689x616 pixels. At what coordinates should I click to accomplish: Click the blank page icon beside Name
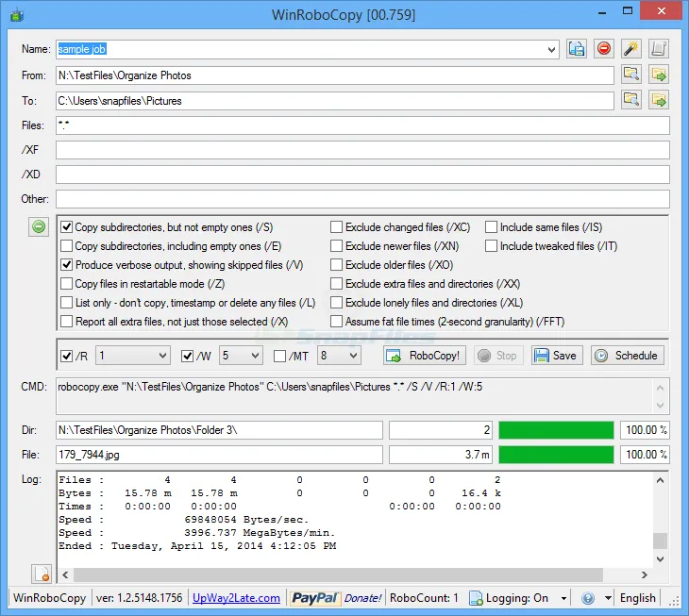(x=658, y=49)
